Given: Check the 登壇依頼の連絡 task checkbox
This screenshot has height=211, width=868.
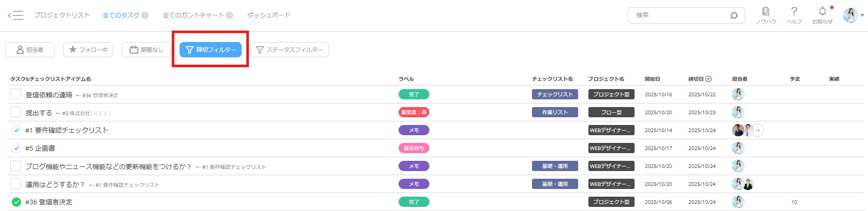Looking at the screenshot, I should pyautogui.click(x=16, y=94).
